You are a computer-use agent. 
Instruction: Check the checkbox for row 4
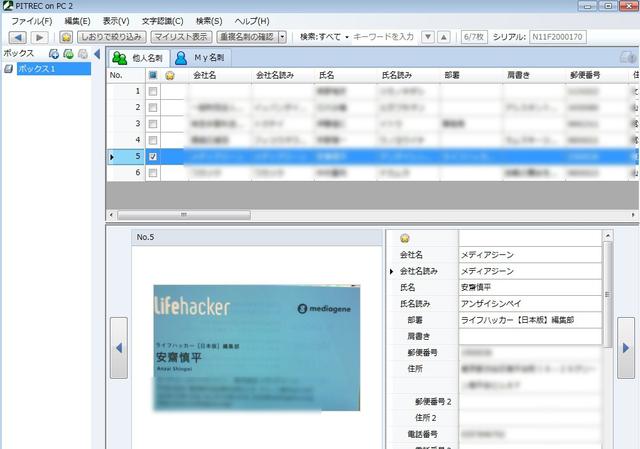point(153,140)
